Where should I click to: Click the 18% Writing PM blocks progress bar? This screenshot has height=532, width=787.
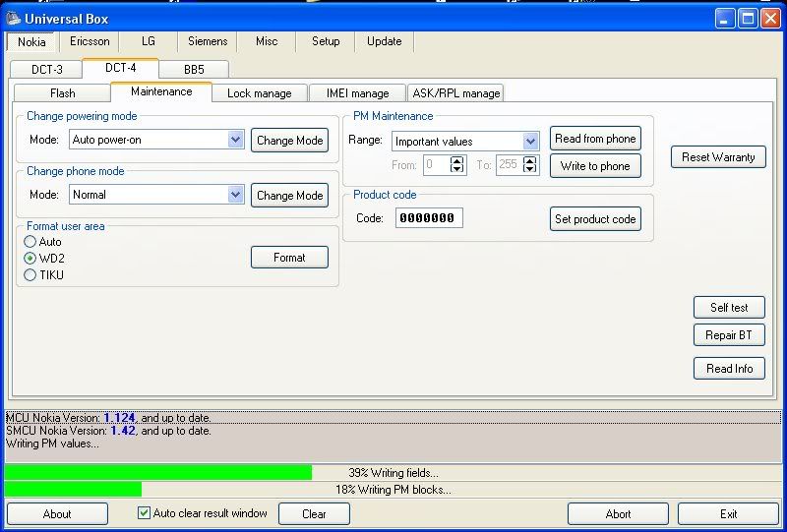pyautogui.click(x=393, y=490)
